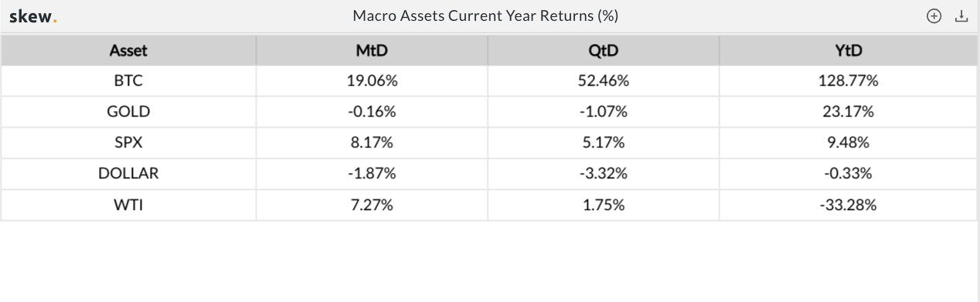
Task: Sort by the QtD column header
Action: (x=604, y=51)
